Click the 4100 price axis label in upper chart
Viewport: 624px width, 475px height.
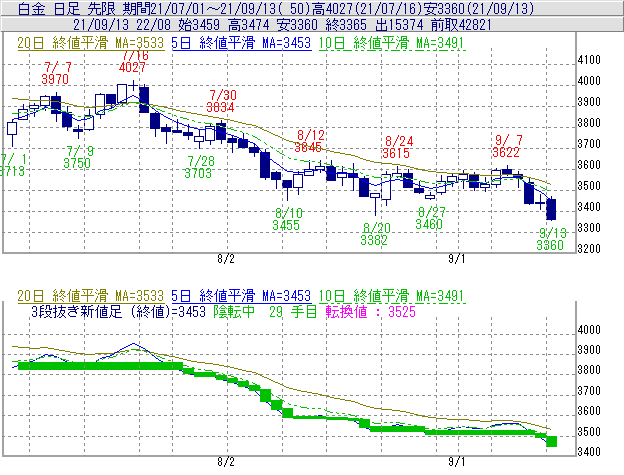tap(589, 60)
